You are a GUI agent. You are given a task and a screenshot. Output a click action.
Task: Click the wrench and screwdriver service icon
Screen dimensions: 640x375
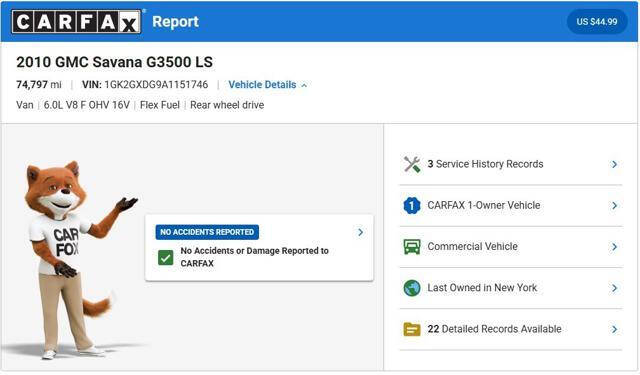click(x=412, y=164)
